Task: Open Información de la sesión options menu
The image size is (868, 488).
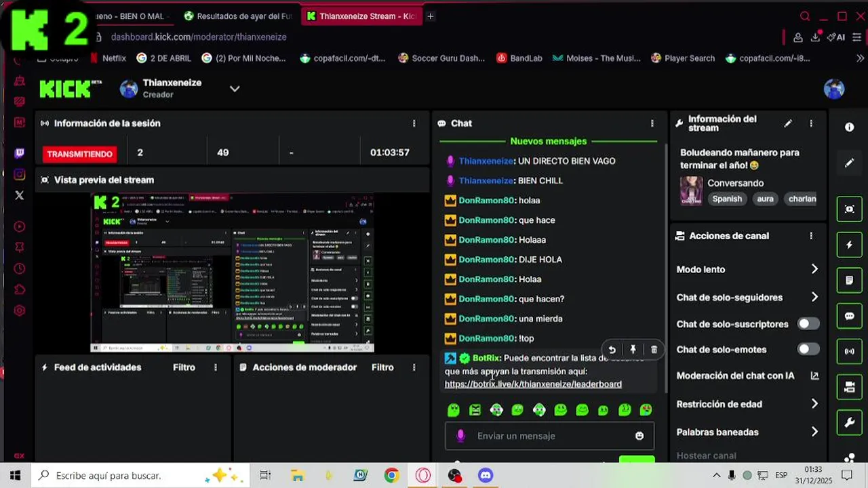Action: pos(414,123)
